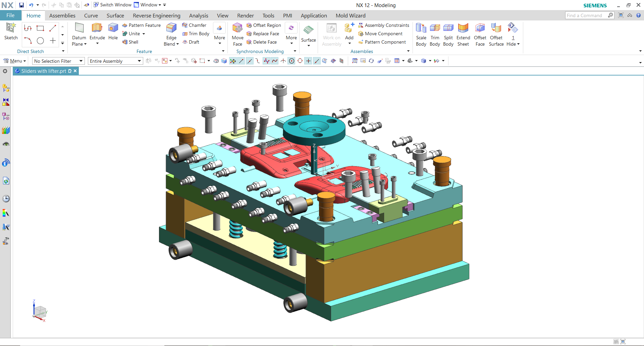Click the Scale Body tool
This screenshot has width=644, height=346.
[421, 34]
